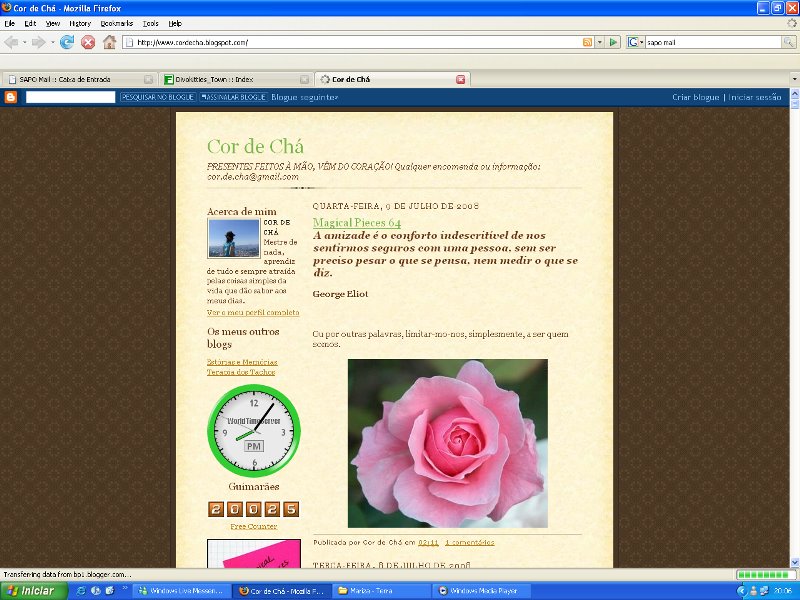Close the SAPO Mail tab
This screenshot has height=600, width=800.
click(148, 80)
